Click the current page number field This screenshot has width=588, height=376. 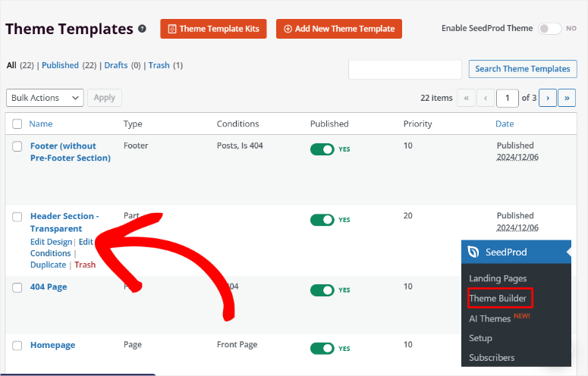508,98
